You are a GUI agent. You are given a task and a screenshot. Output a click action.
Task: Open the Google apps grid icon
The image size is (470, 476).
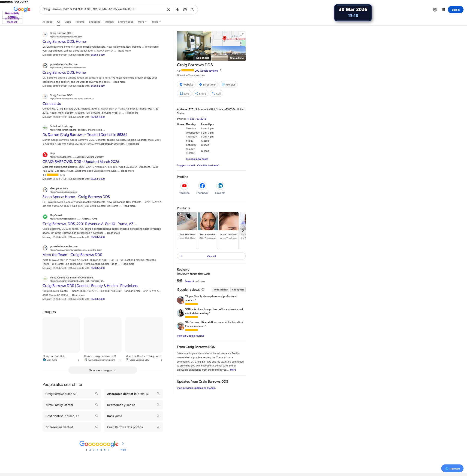[443, 10]
